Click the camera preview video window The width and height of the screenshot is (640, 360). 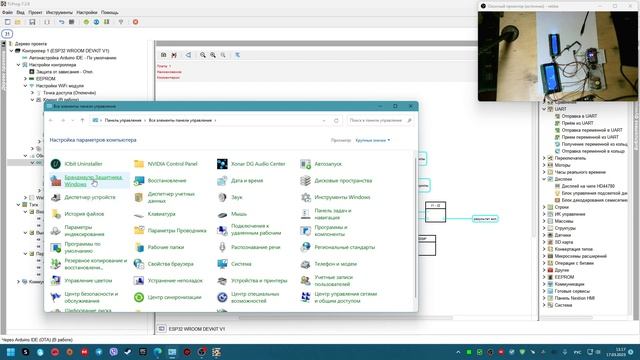[558, 56]
